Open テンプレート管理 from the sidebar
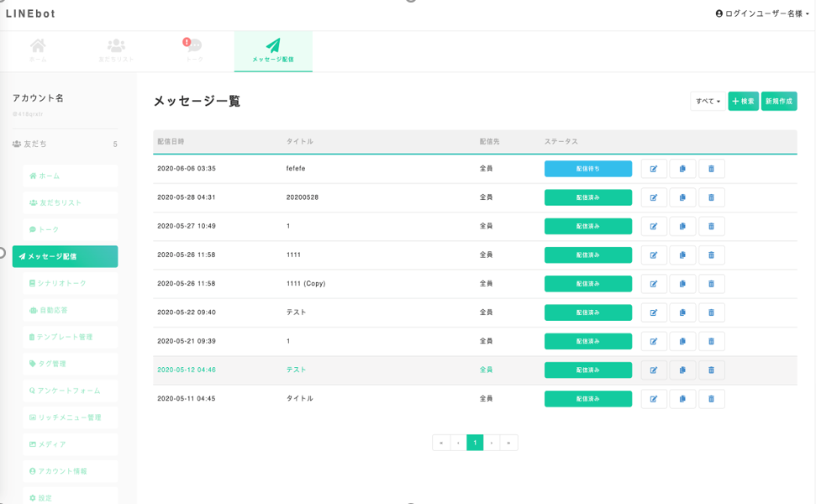Image resolution: width=816 pixels, height=504 pixels. point(70,337)
